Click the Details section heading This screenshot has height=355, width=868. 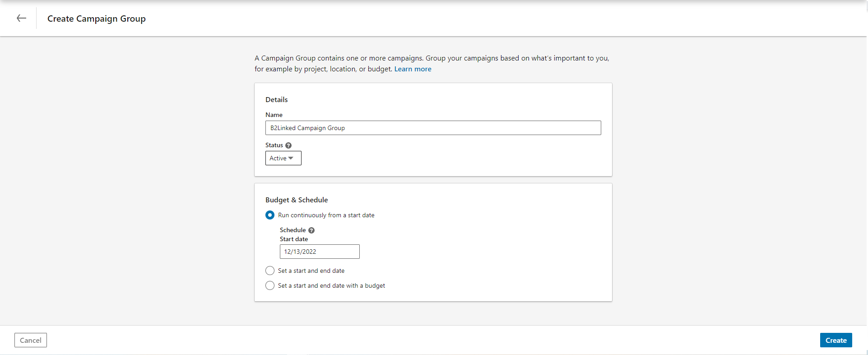pyautogui.click(x=277, y=99)
